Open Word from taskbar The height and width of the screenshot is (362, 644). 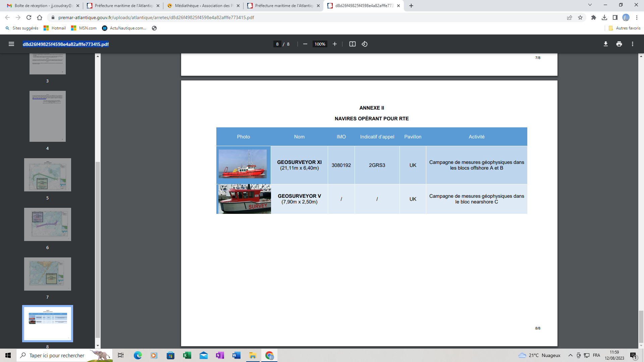(236, 355)
